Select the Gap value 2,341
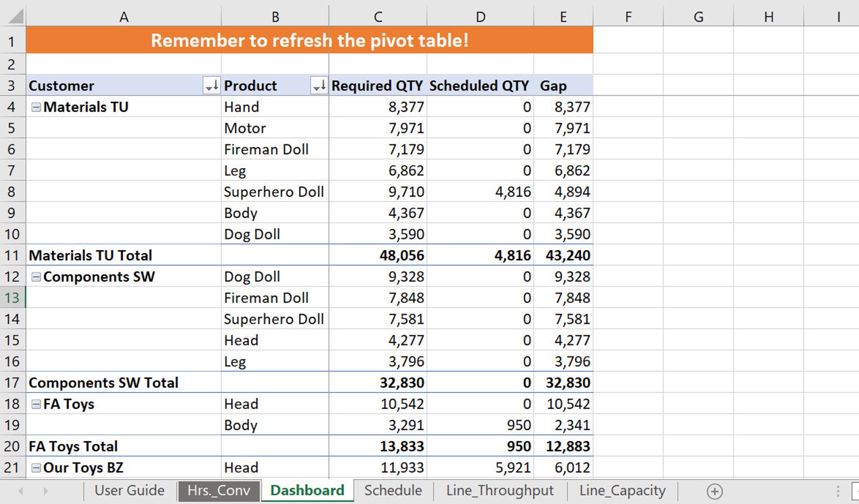The width and height of the screenshot is (859, 504). 563,425
